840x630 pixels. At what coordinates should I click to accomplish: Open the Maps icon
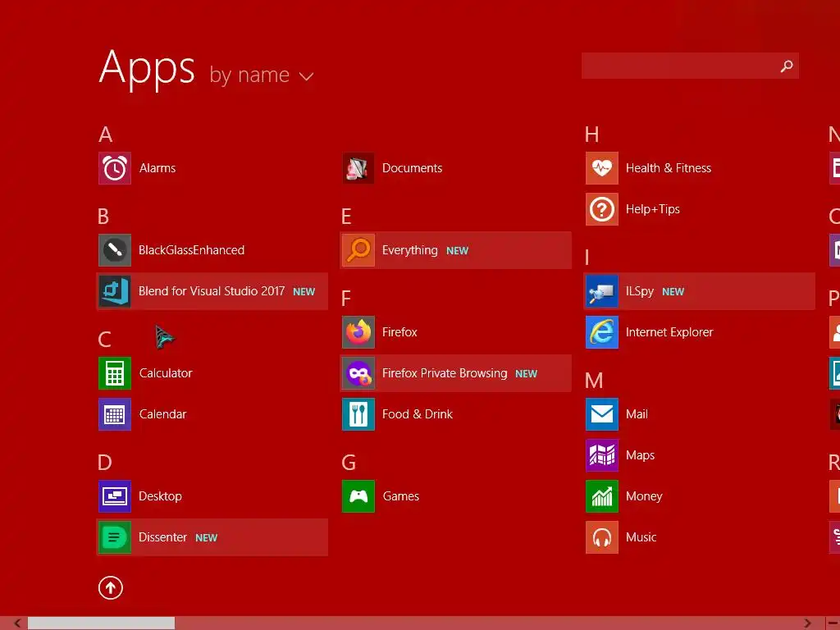point(602,455)
